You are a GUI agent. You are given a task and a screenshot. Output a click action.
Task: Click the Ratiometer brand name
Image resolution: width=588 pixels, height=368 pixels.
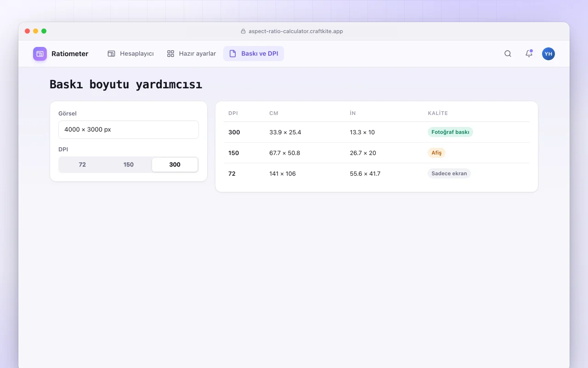click(70, 54)
